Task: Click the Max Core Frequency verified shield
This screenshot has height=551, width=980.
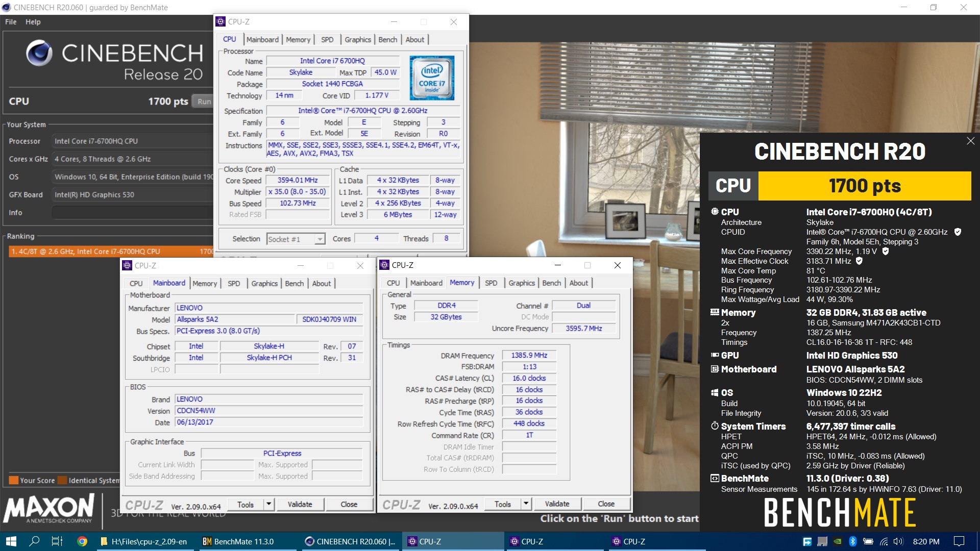Action: point(886,252)
